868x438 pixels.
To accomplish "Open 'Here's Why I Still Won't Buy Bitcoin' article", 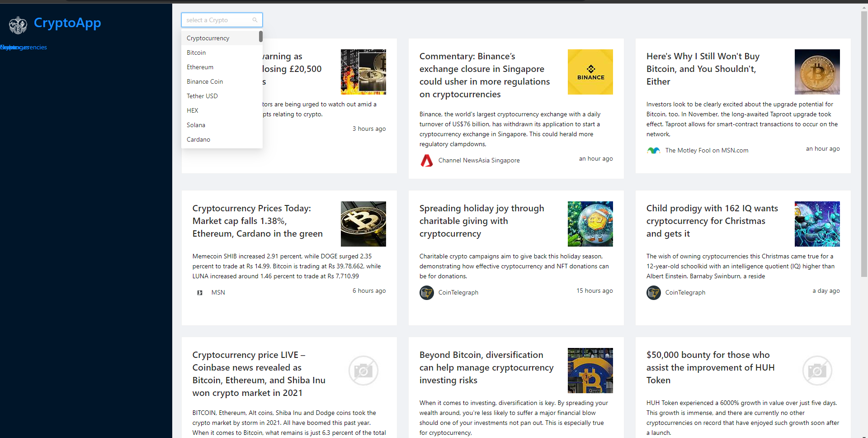I will 703,69.
